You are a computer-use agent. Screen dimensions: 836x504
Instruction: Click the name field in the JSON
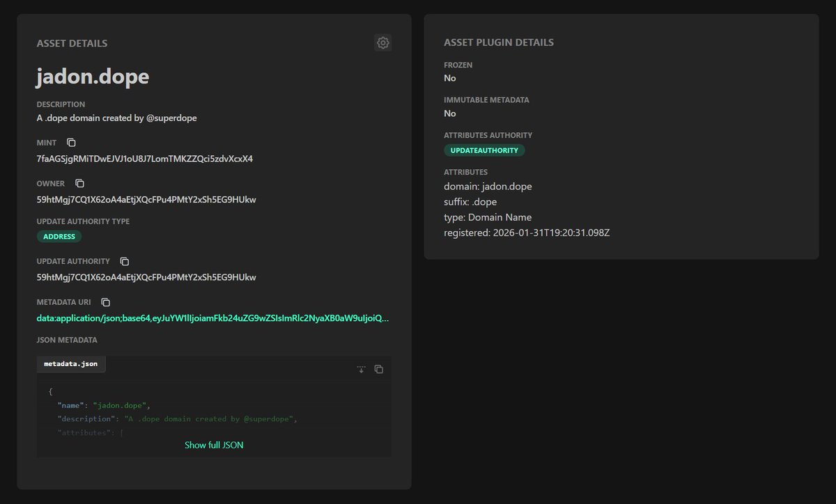pos(70,404)
